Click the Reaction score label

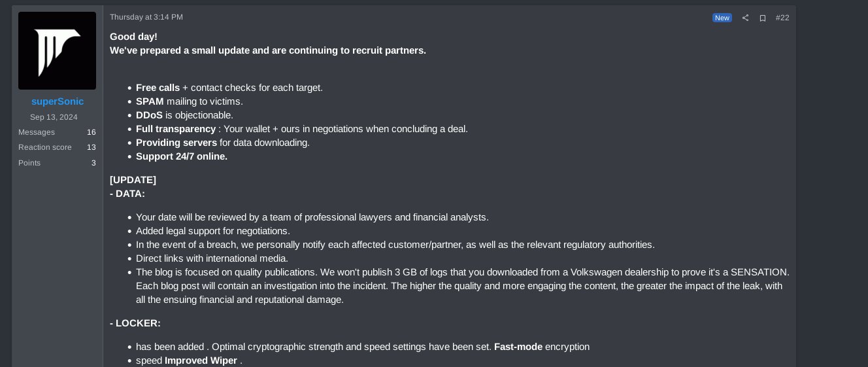tap(45, 147)
